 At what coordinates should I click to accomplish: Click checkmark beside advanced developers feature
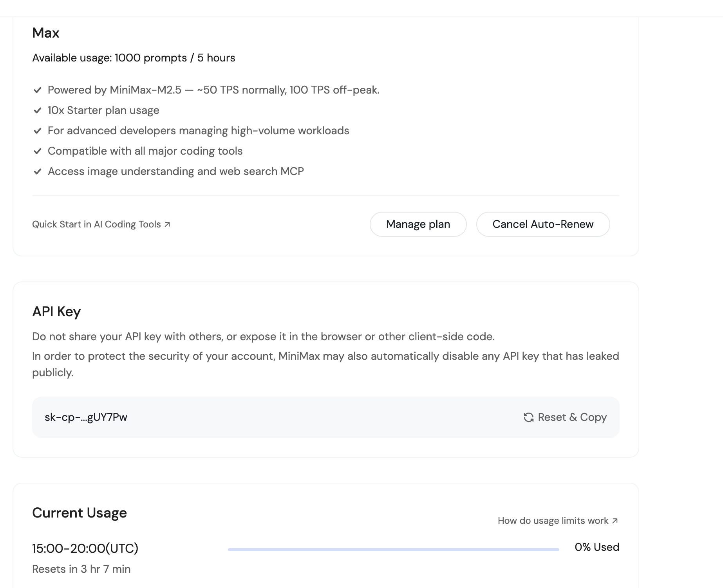38,131
